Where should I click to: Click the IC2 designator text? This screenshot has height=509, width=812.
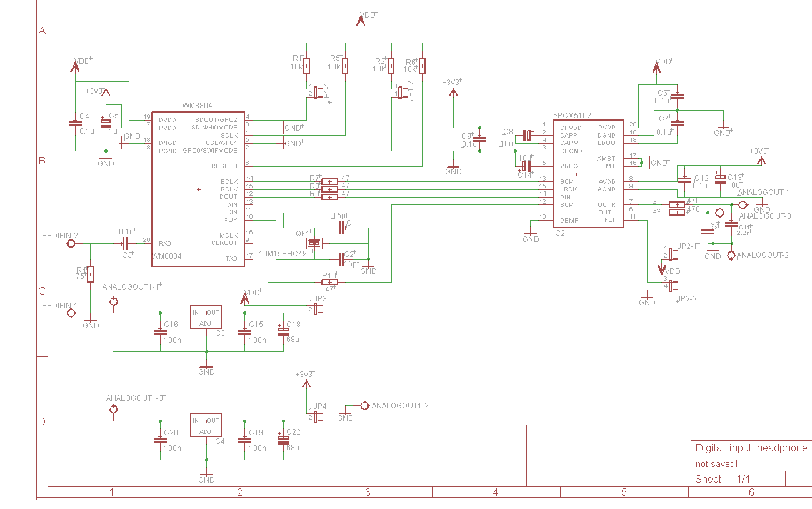pos(559,233)
